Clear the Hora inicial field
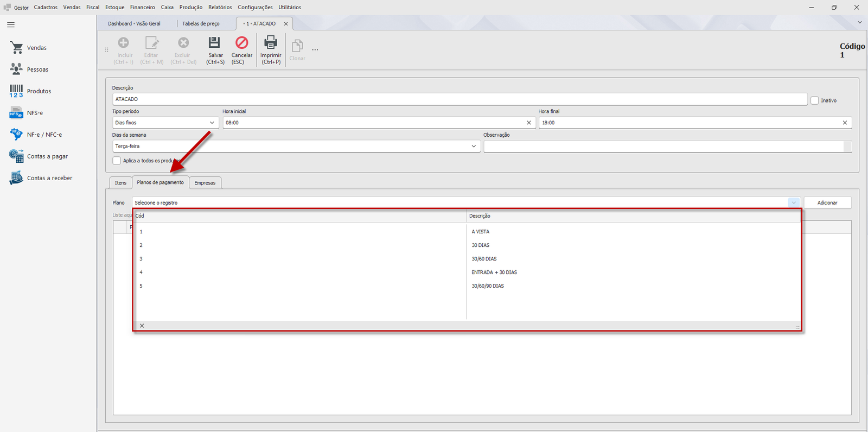The height and width of the screenshot is (432, 868). point(529,123)
